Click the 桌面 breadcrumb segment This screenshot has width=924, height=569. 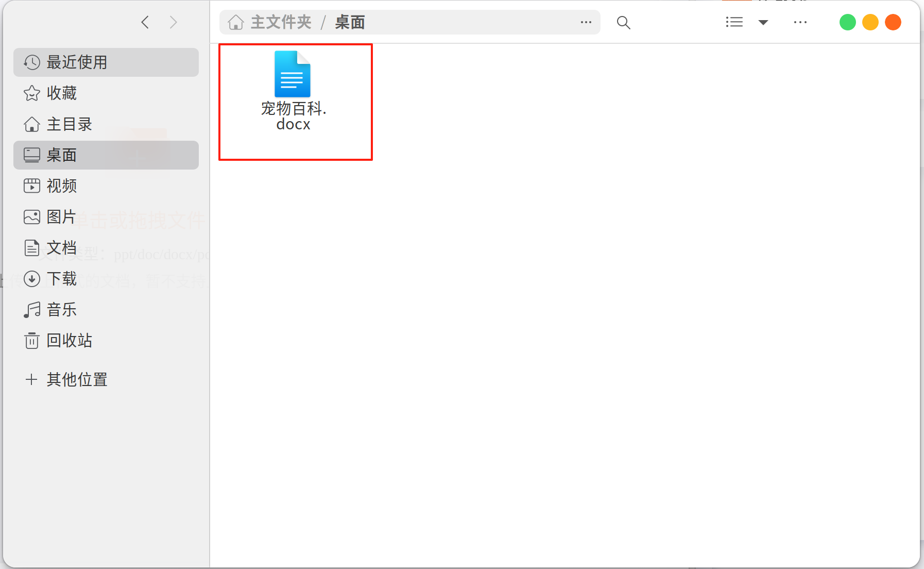[x=349, y=22]
